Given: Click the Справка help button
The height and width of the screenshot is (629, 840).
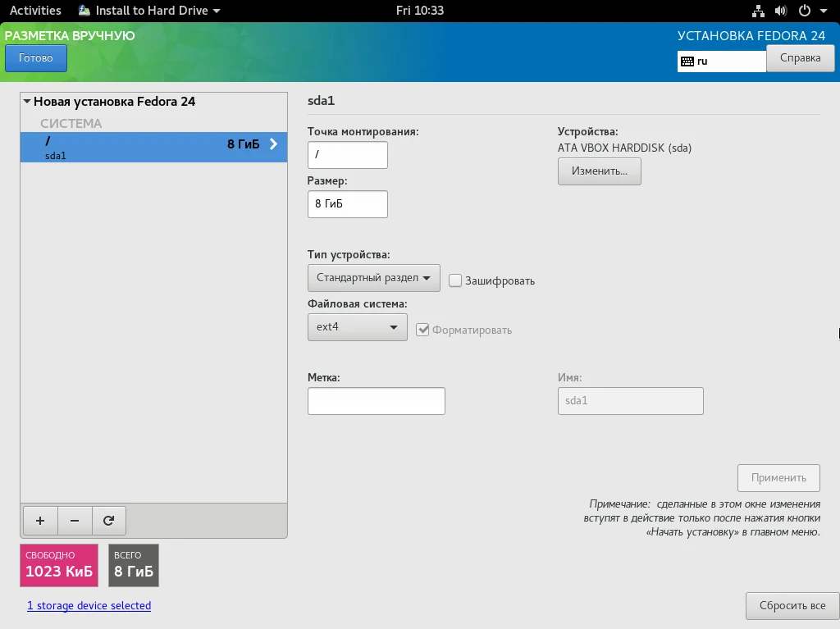Looking at the screenshot, I should pyautogui.click(x=800, y=58).
